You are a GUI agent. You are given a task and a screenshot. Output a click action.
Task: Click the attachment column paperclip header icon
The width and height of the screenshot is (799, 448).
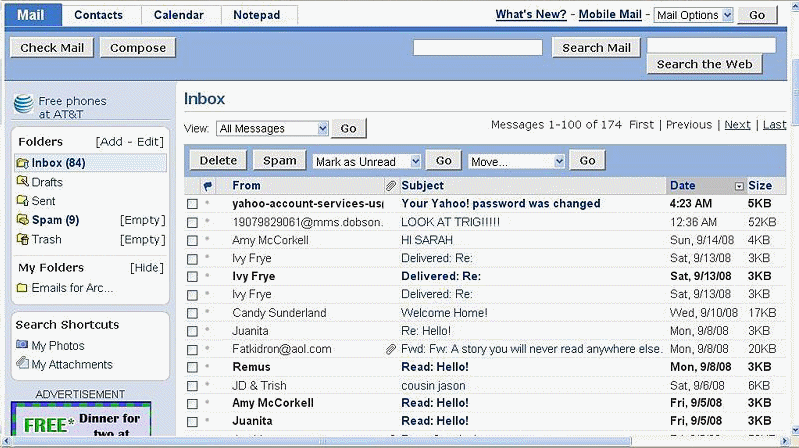[x=390, y=186]
